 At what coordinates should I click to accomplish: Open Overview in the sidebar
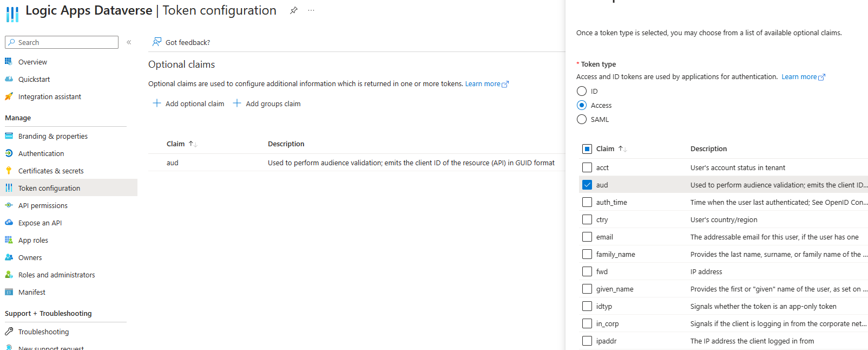pos(32,62)
